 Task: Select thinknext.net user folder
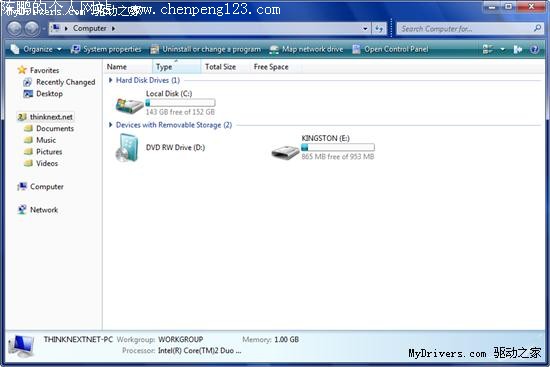pos(46,117)
